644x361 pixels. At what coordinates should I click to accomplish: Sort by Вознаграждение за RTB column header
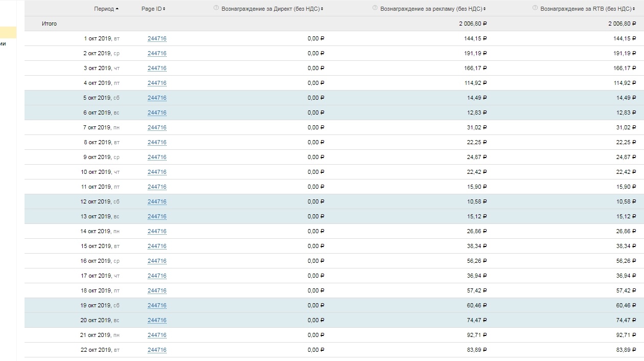588,9
